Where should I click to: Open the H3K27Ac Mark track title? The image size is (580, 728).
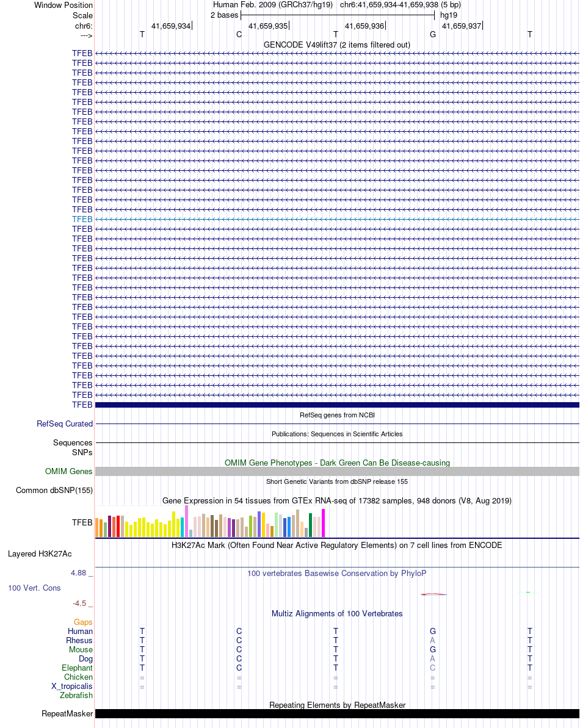click(x=337, y=546)
